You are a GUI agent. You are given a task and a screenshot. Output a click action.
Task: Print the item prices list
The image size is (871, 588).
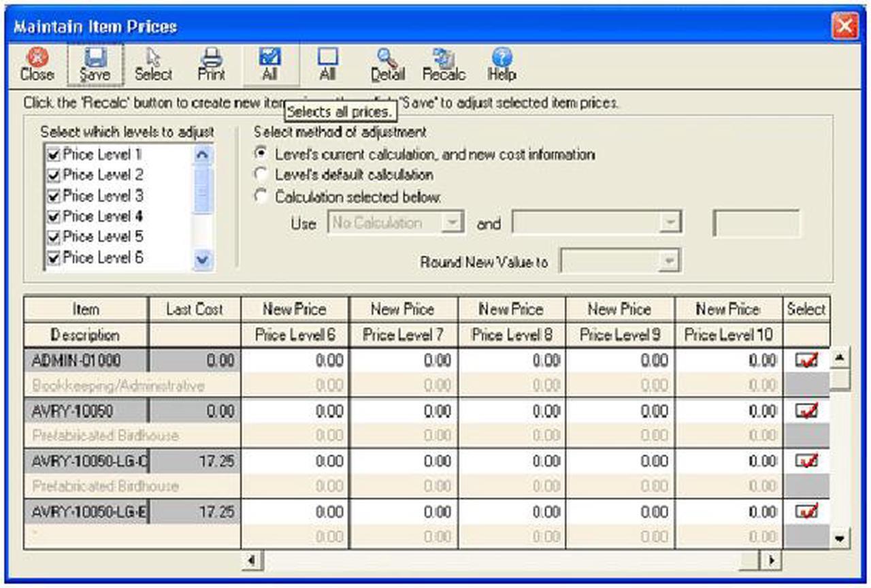(x=212, y=65)
